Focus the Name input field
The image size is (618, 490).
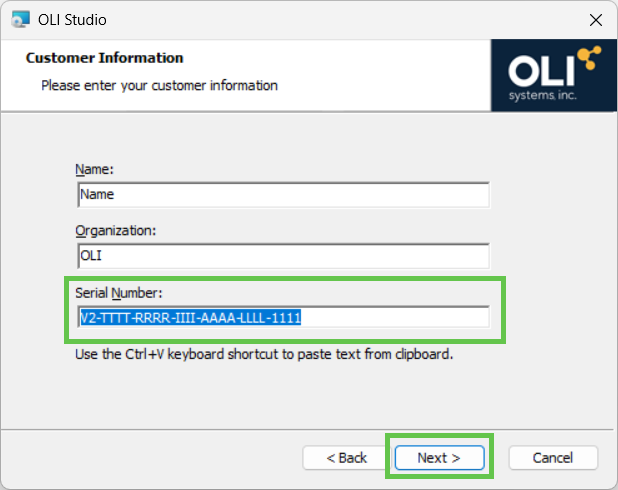tap(284, 195)
